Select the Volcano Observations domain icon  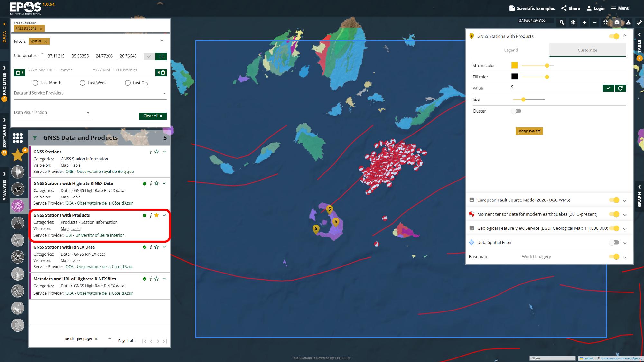point(18,223)
